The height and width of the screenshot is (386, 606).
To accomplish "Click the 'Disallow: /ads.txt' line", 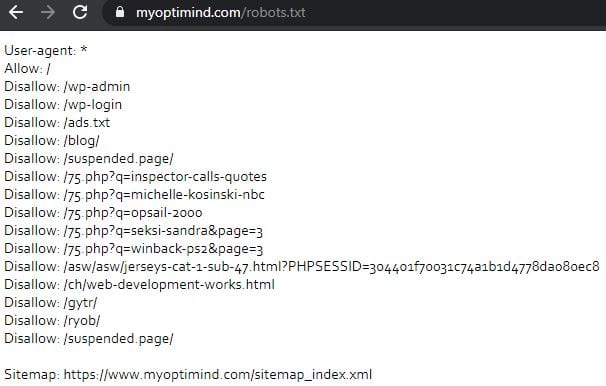I will pyautogui.click(x=57, y=122).
